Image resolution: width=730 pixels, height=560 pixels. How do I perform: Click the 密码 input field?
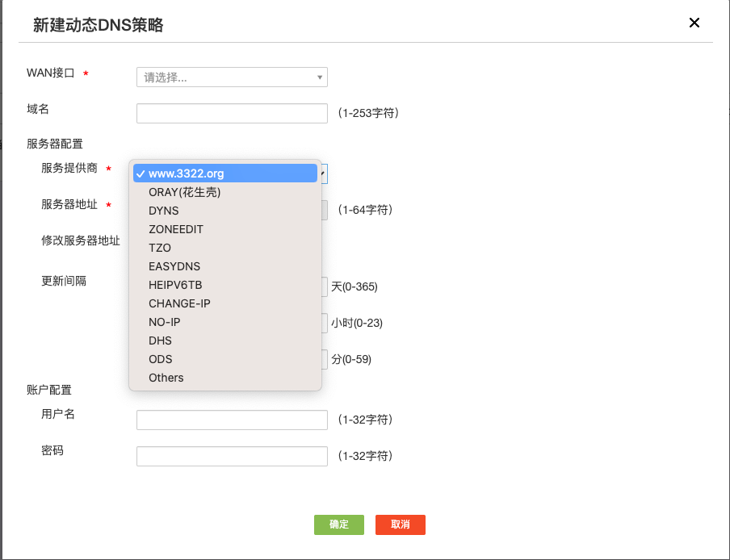point(232,456)
